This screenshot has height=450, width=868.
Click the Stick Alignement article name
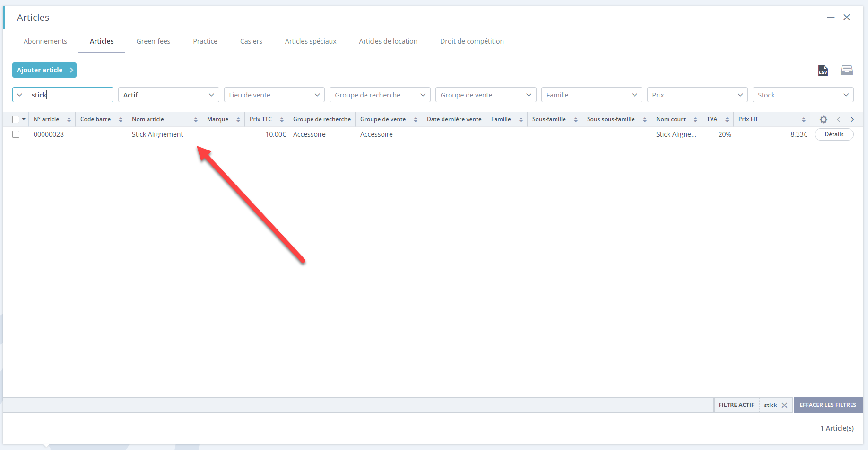click(157, 134)
